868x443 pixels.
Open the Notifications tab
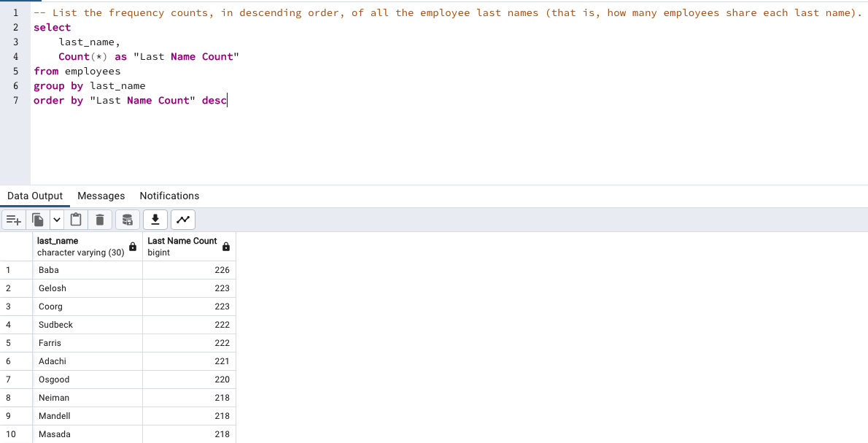click(169, 196)
